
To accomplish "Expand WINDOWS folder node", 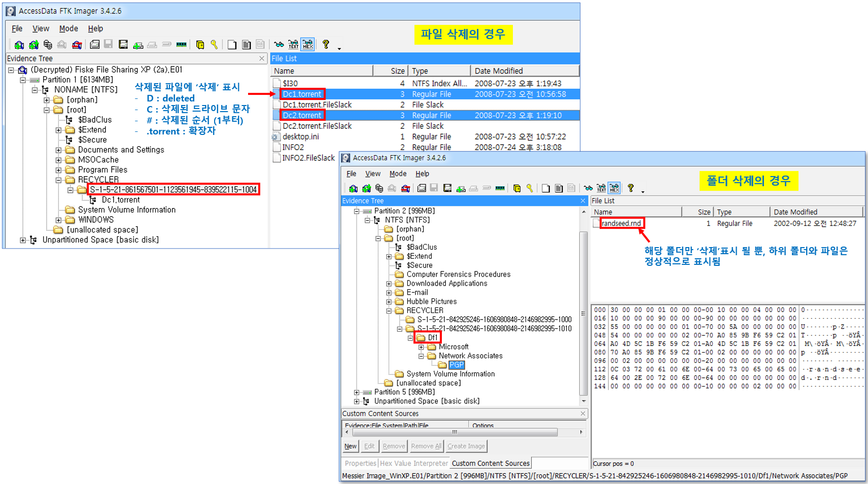I will tap(58, 220).
